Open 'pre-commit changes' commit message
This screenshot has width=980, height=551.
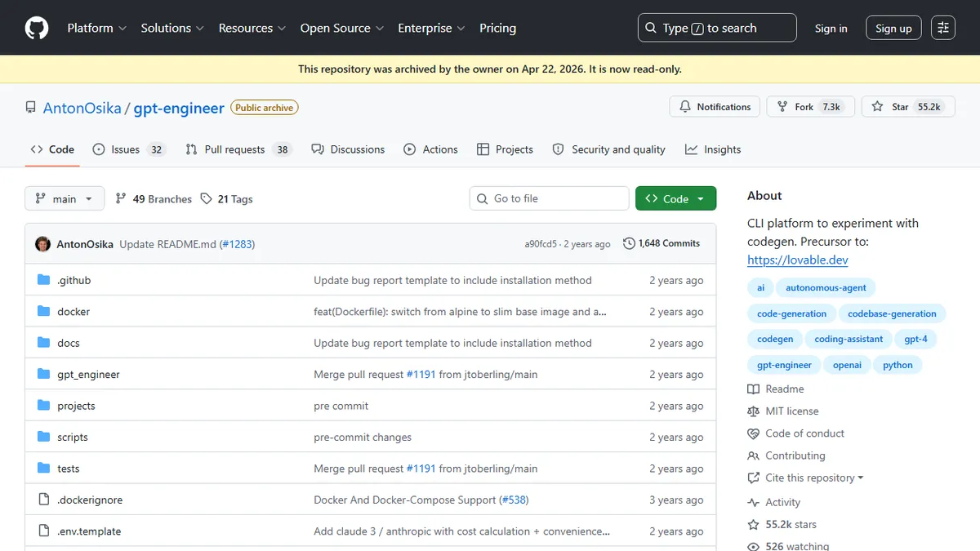[x=363, y=438]
